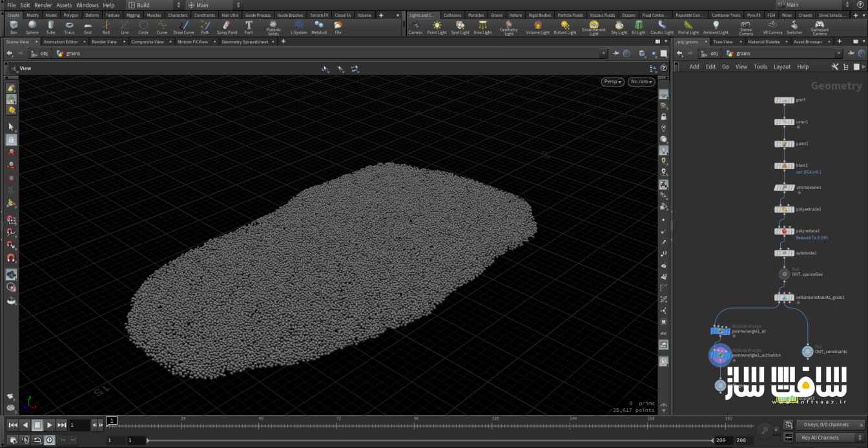Select the Torus shelf tool
This screenshot has height=448, width=868.
(69, 27)
